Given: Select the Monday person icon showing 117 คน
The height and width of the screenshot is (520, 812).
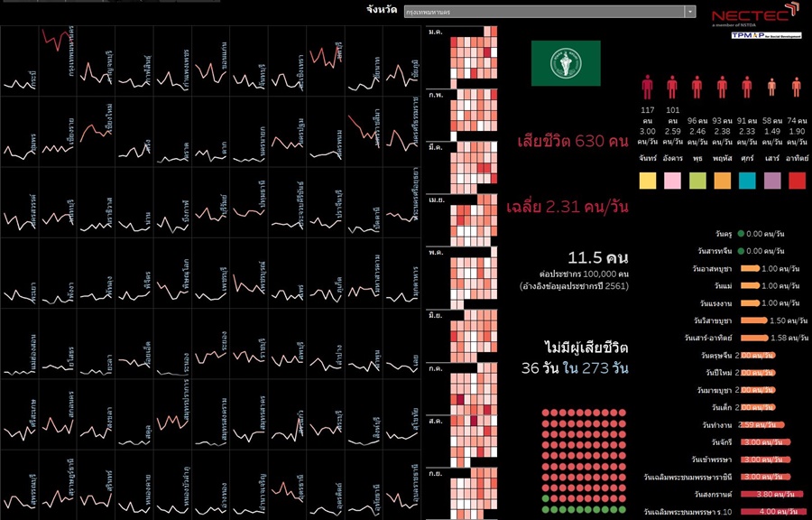Looking at the screenshot, I should pyautogui.click(x=647, y=88).
